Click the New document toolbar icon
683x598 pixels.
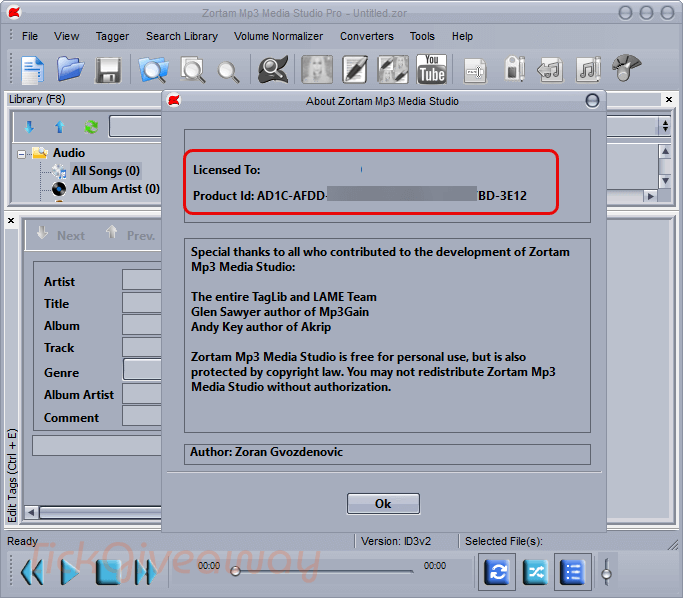[x=33, y=70]
